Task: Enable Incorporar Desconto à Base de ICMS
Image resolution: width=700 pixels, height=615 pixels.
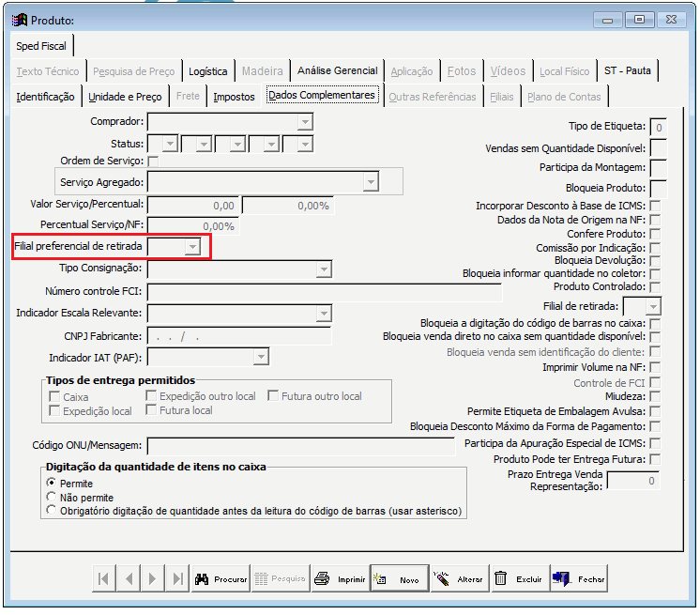Action: tap(655, 206)
